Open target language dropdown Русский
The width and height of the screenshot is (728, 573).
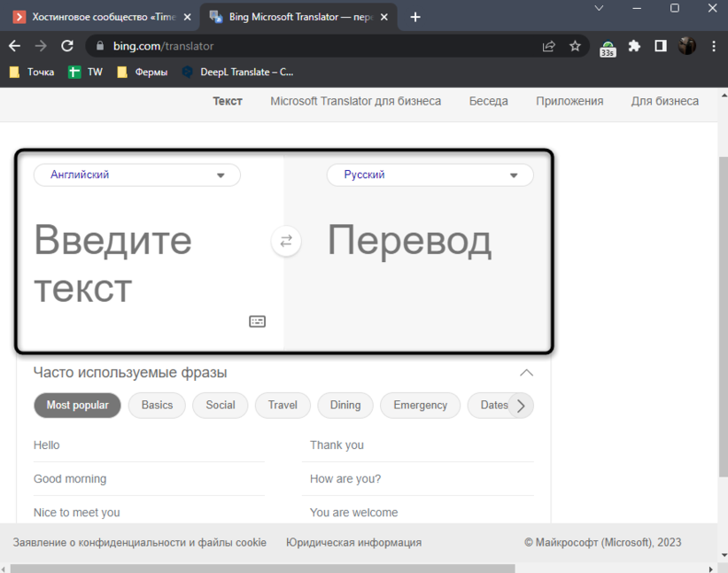430,175
